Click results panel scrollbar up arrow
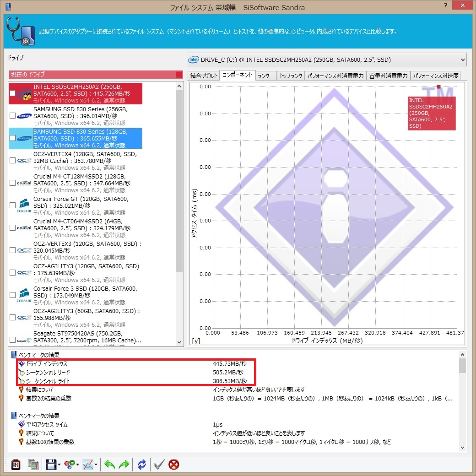The height and width of the screenshot is (476, 476). [462, 355]
